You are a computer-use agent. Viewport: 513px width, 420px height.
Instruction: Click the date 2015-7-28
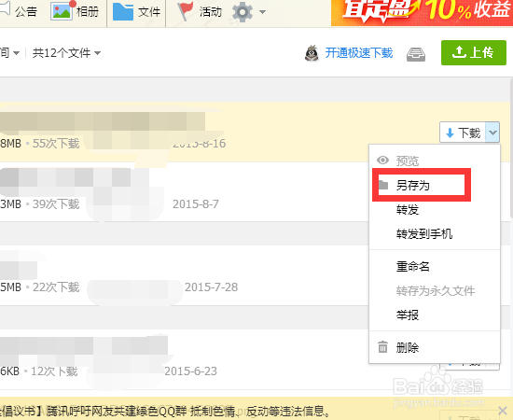click(211, 287)
